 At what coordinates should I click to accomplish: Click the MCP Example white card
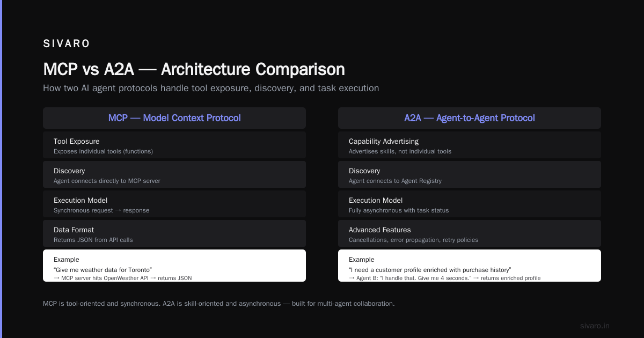coord(174,266)
